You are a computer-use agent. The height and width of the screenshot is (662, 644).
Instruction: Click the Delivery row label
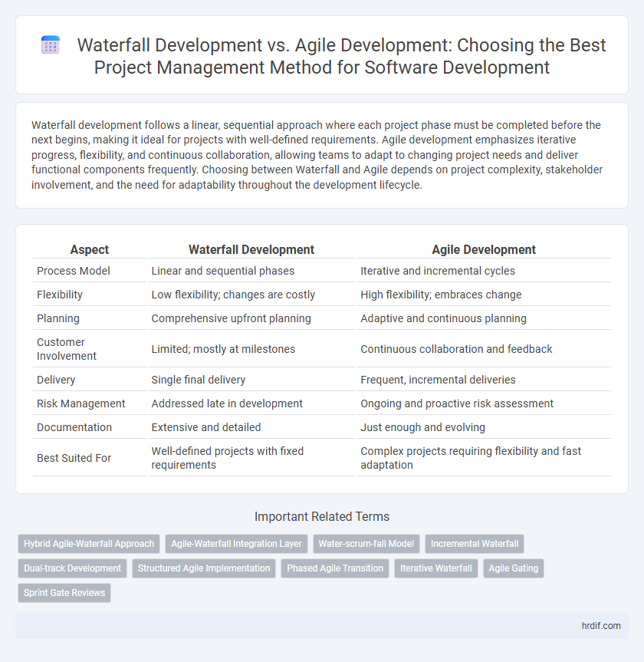56,380
